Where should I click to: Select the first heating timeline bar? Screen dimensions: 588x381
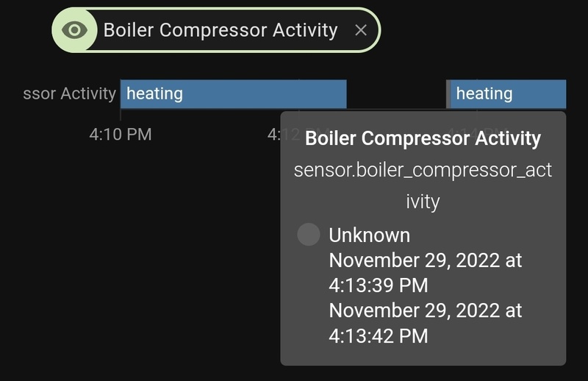tap(233, 94)
